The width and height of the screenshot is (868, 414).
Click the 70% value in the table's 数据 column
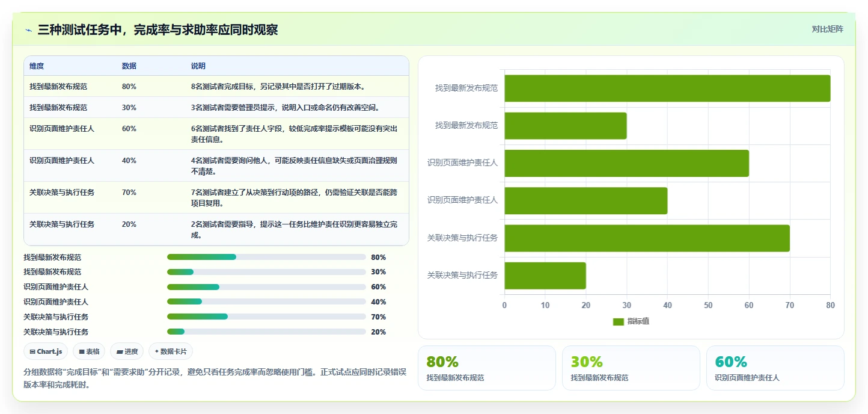point(129,193)
